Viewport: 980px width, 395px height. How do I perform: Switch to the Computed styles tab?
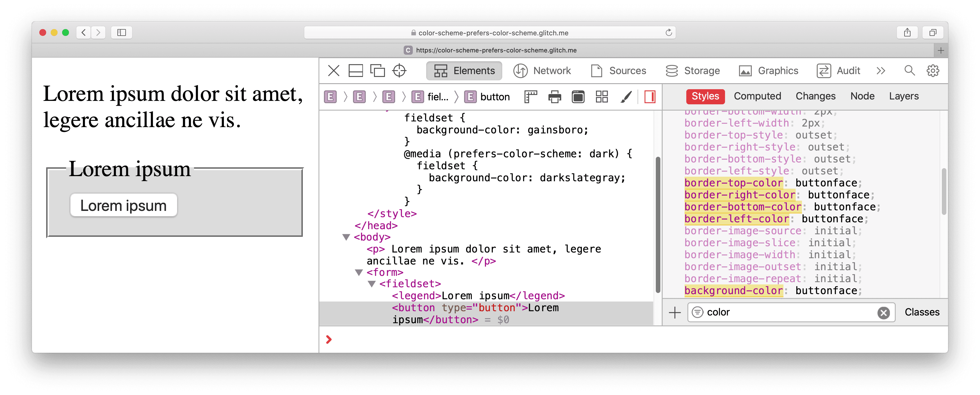point(757,96)
